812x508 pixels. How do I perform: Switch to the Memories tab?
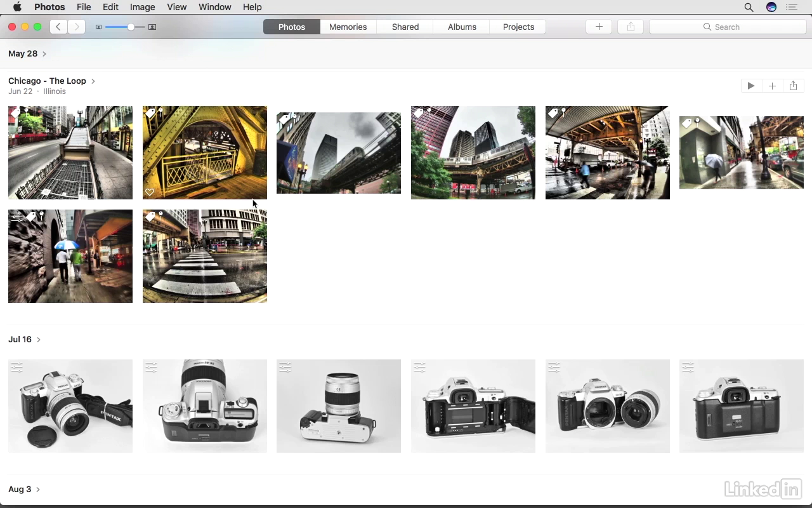348,27
